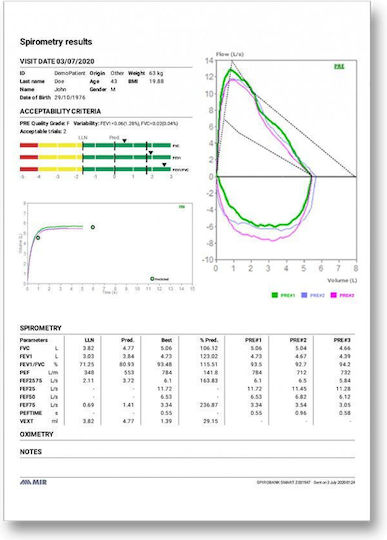Screen dimensions: 387x540
Task: Click the ID value 'DemoPatient'
Action: click(x=70, y=73)
